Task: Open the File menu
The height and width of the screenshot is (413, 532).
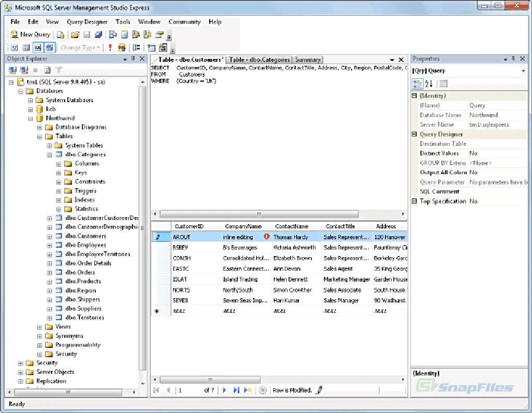Action: click(15, 22)
